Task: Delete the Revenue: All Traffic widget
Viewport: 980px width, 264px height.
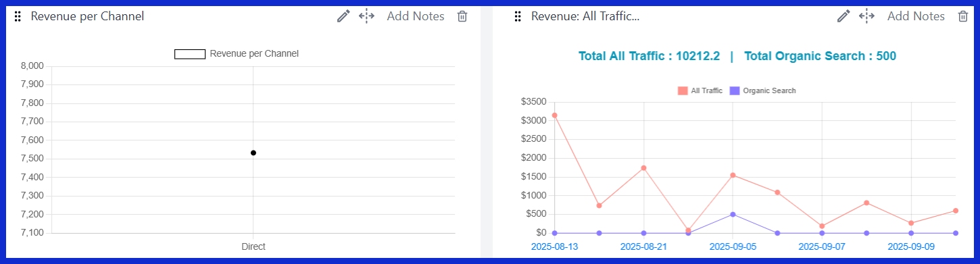Action: (962, 16)
